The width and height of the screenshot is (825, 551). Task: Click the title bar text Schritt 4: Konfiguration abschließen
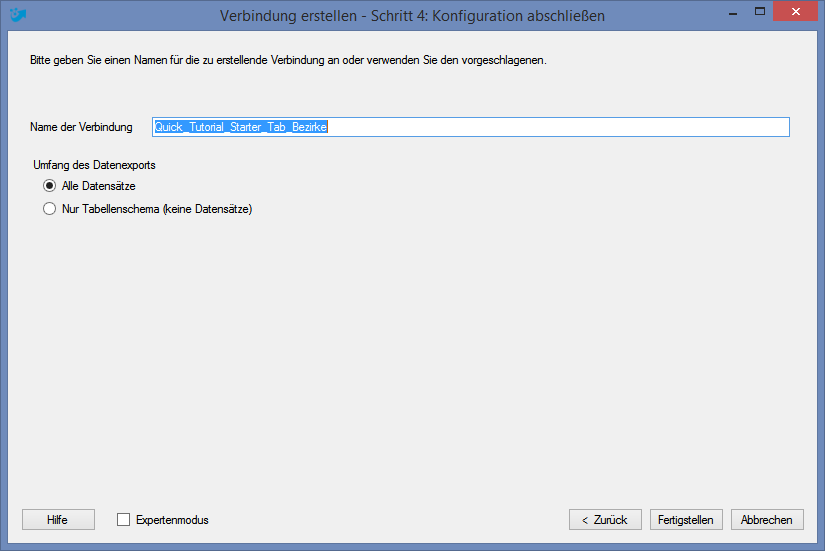tap(488, 16)
